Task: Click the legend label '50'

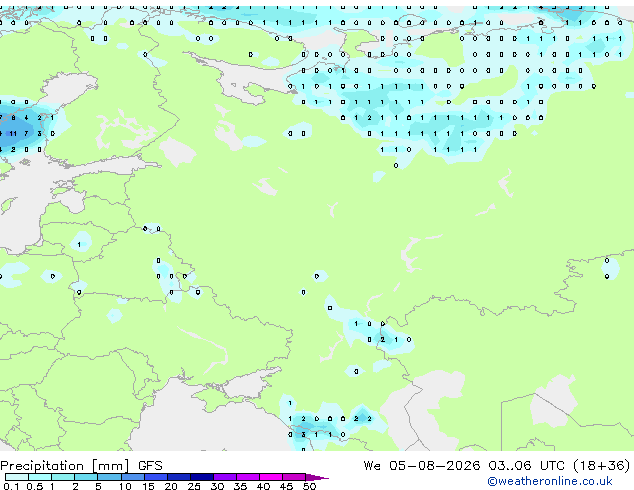Action: 309,486
